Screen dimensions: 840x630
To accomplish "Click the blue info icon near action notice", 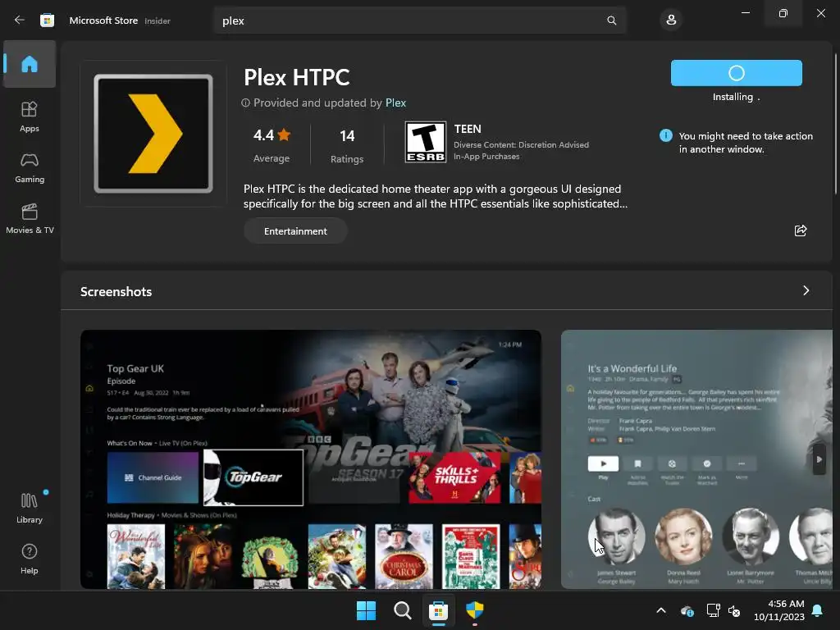I will coord(666,135).
